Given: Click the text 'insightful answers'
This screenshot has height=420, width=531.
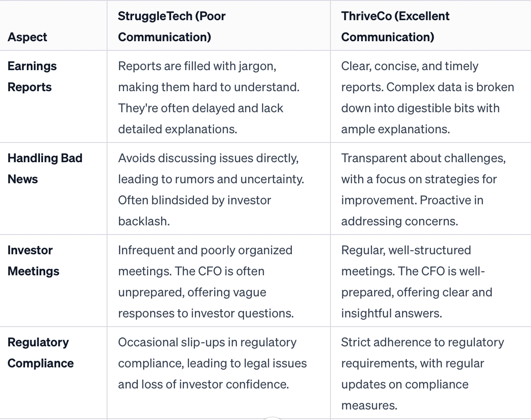Looking at the screenshot, I should point(391,313).
